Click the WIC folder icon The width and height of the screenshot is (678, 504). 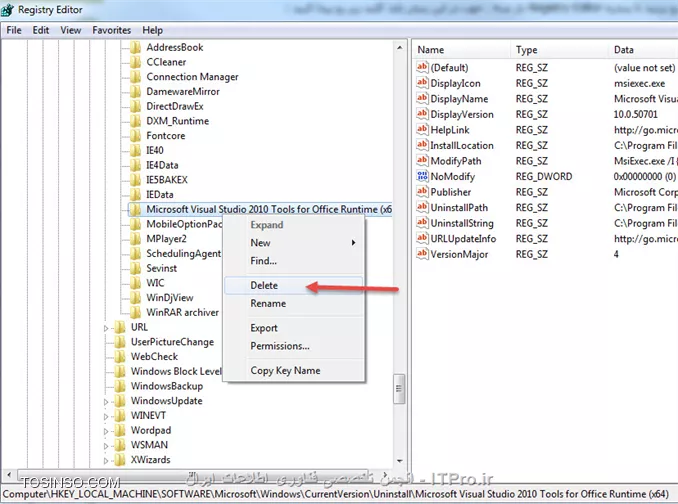[x=136, y=283]
